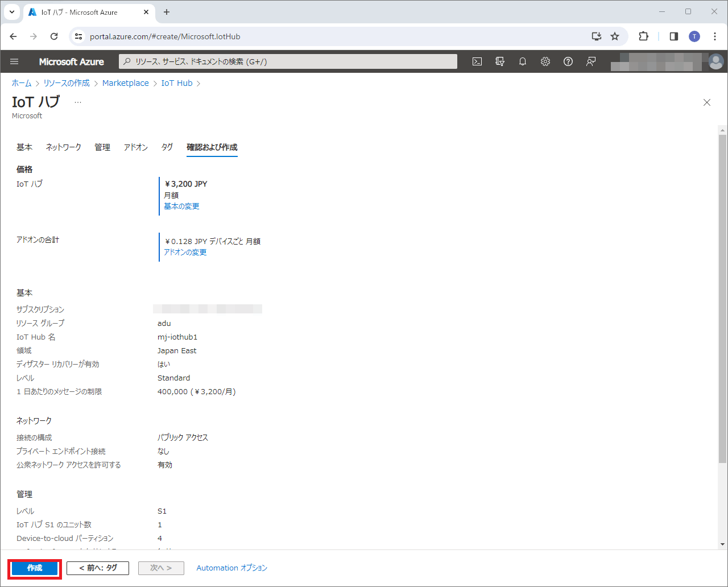The height and width of the screenshot is (587, 728).
Task: Click the 基本の変更 link
Action: pyautogui.click(x=181, y=206)
